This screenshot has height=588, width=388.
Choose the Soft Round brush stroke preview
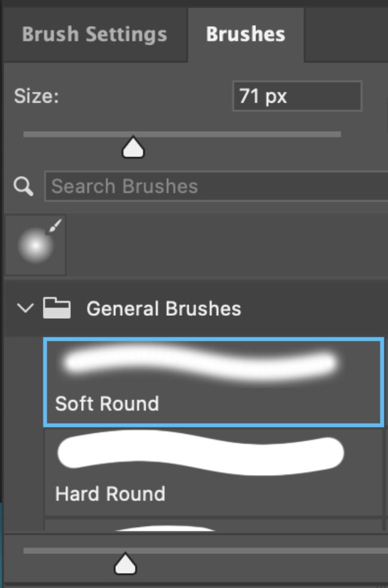click(201, 364)
